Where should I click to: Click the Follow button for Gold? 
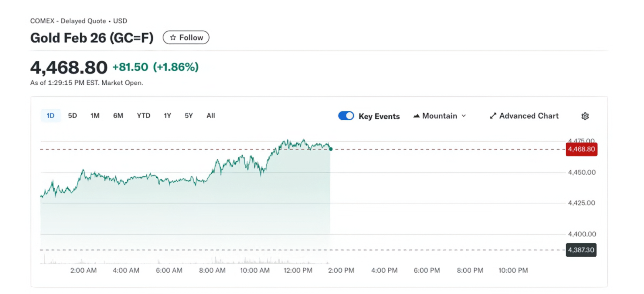tap(186, 37)
